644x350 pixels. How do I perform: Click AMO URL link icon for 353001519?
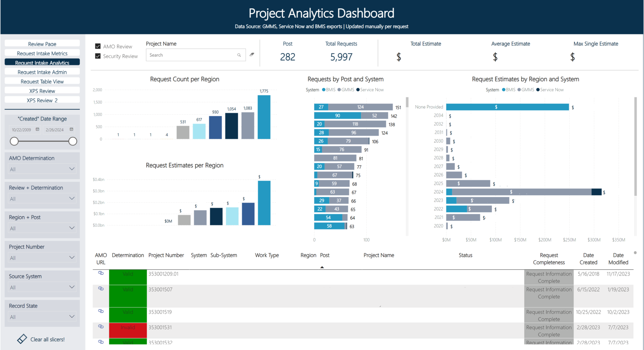[x=101, y=311]
